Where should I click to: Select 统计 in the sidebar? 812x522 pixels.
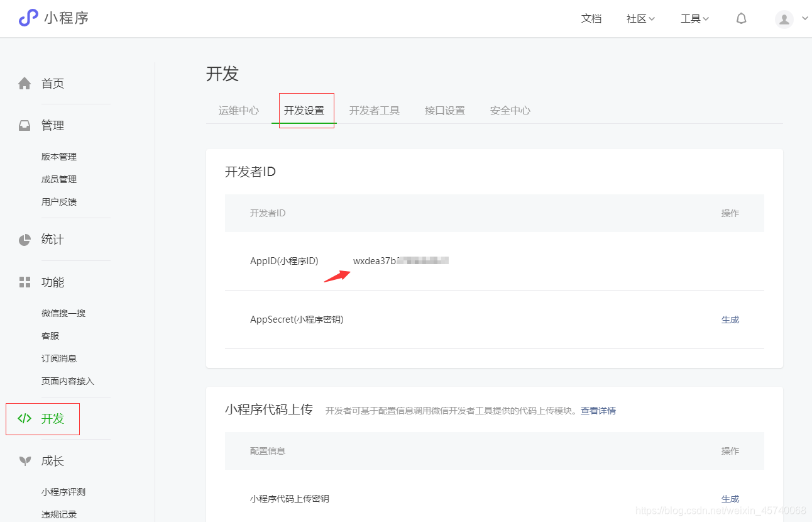point(53,240)
